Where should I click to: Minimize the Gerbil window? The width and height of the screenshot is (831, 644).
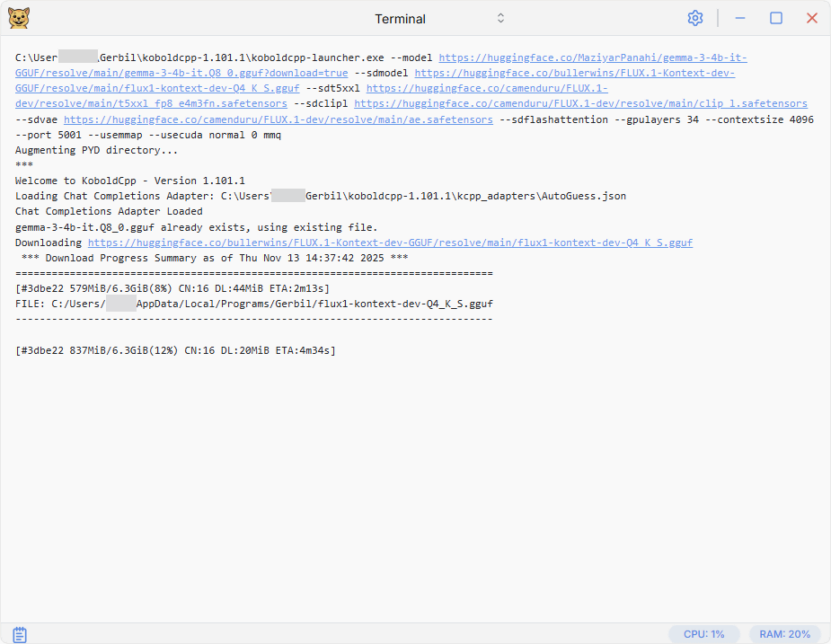pyautogui.click(x=740, y=18)
